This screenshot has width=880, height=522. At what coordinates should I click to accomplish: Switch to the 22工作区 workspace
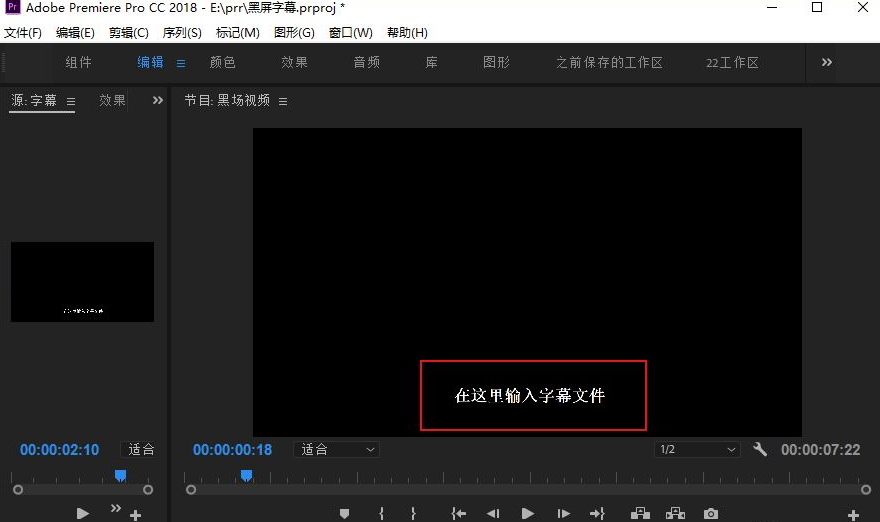732,62
